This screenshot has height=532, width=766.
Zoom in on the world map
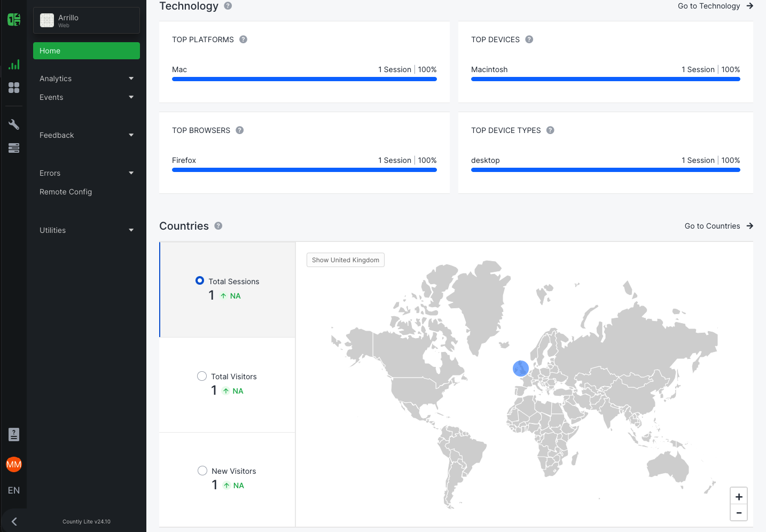click(739, 496)
